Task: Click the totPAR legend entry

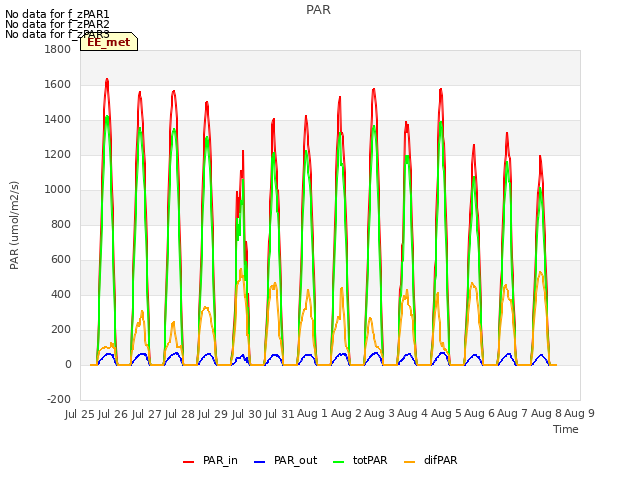Action: [x=360, y=460]
